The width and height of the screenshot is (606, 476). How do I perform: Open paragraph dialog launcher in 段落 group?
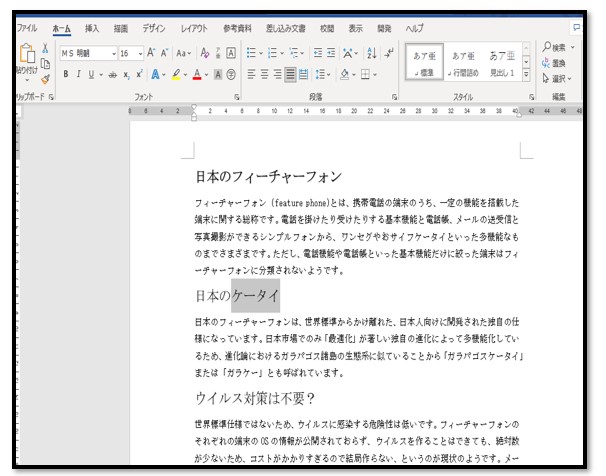394,97
